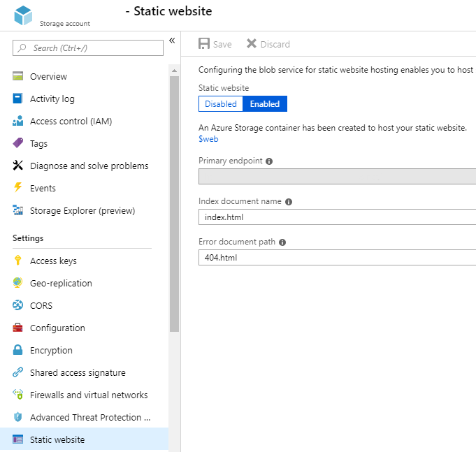Click the 404.html error document field
476x452 pixels.
click(338, 258)
